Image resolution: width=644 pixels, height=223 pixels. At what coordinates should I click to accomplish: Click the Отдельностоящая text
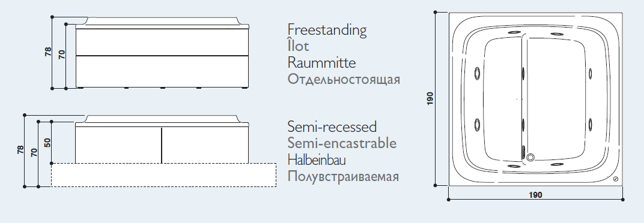point(344,79)
